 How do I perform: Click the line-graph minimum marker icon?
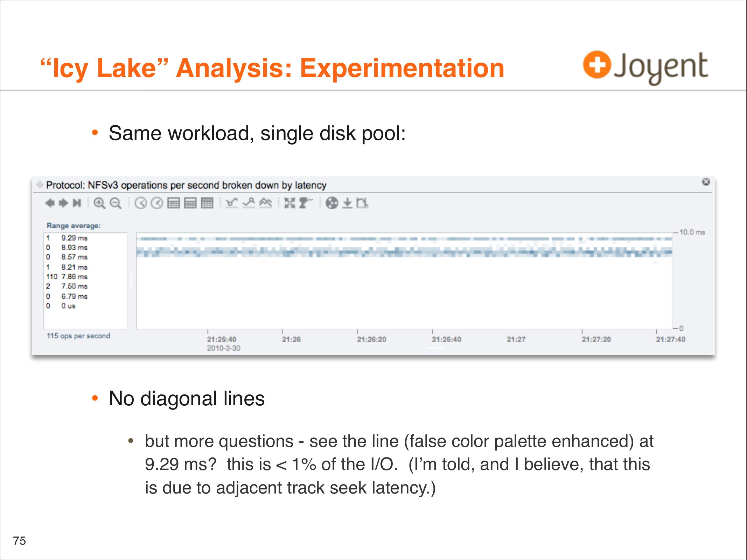pyautogui.click(x=232, y=203)
